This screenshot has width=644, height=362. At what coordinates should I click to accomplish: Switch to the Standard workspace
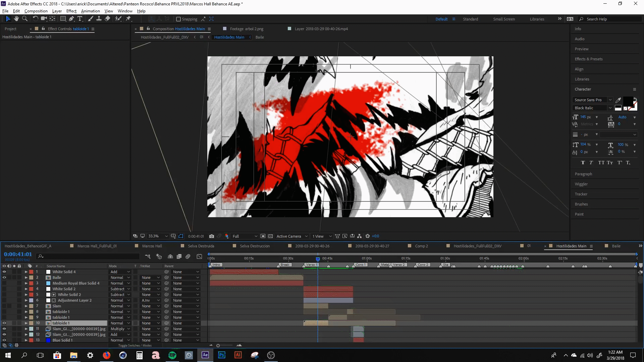point(471,19)
